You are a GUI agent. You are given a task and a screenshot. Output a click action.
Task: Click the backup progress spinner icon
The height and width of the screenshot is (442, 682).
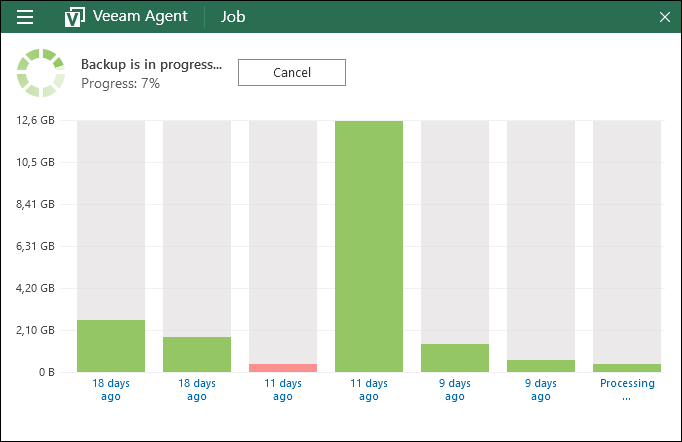coord(41,73)
